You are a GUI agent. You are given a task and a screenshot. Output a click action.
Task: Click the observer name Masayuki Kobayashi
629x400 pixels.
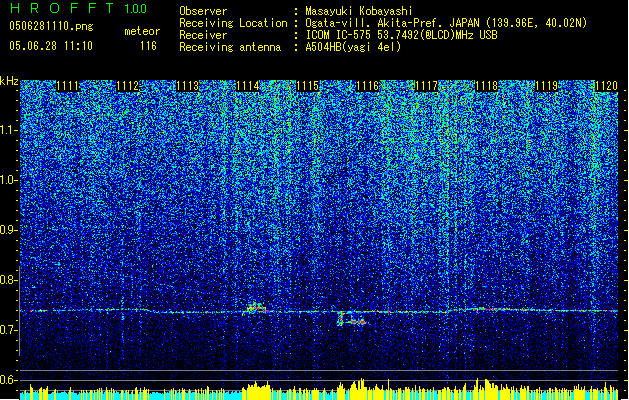[x=359, y=11]
